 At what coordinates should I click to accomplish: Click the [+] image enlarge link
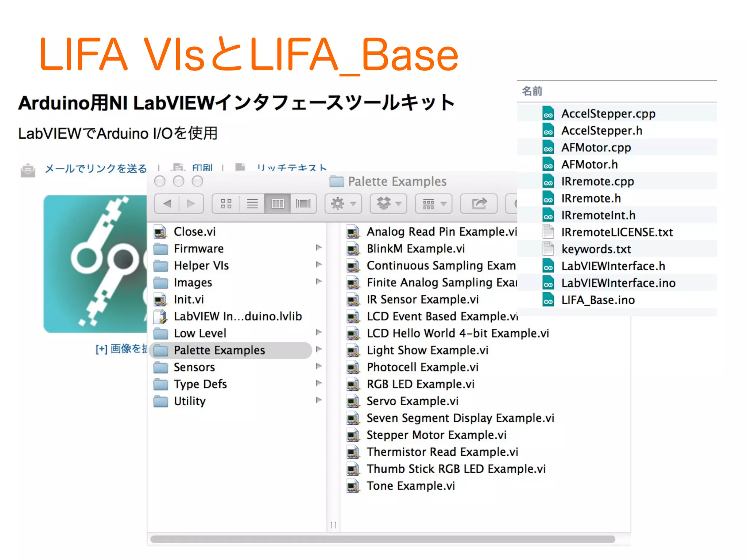121,349
